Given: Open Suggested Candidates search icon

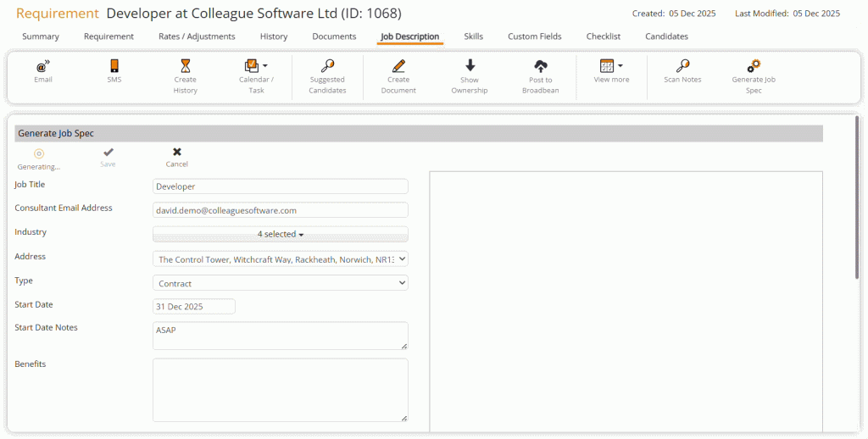Looking at the screenshot, I should click(x=327, y=66).
